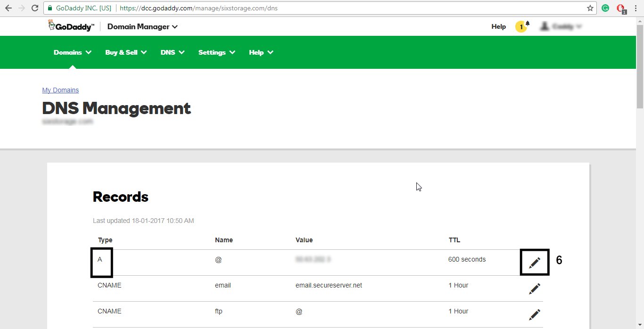Click the 'email' record name
The image size is (644, 329).
click(223, 285)
